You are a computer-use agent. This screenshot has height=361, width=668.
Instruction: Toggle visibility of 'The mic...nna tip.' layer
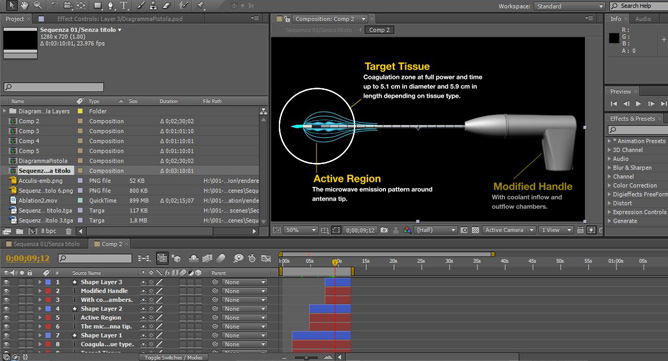click(x=6, y=326)
